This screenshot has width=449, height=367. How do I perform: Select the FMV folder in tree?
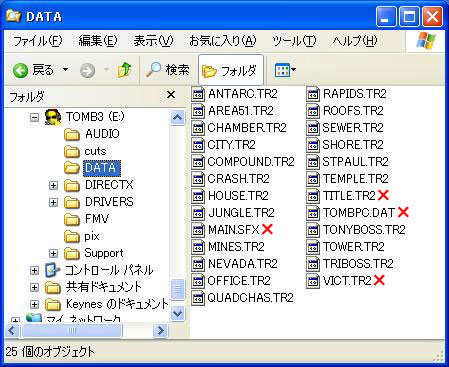pos(87,219)
